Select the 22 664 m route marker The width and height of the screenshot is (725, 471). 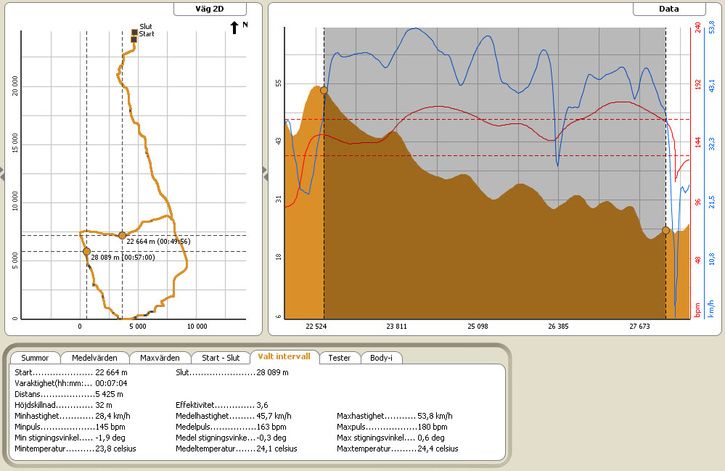click(122, 235)
